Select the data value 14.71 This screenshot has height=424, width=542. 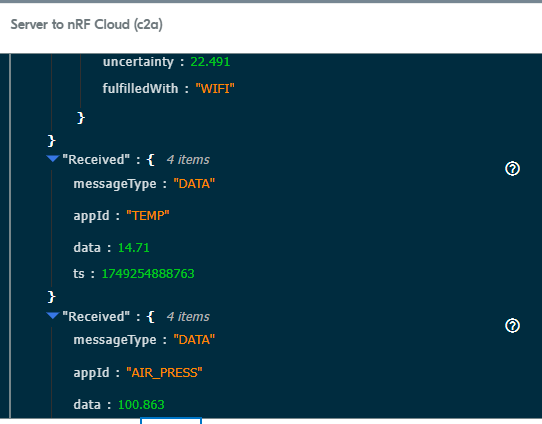[133, 248]
